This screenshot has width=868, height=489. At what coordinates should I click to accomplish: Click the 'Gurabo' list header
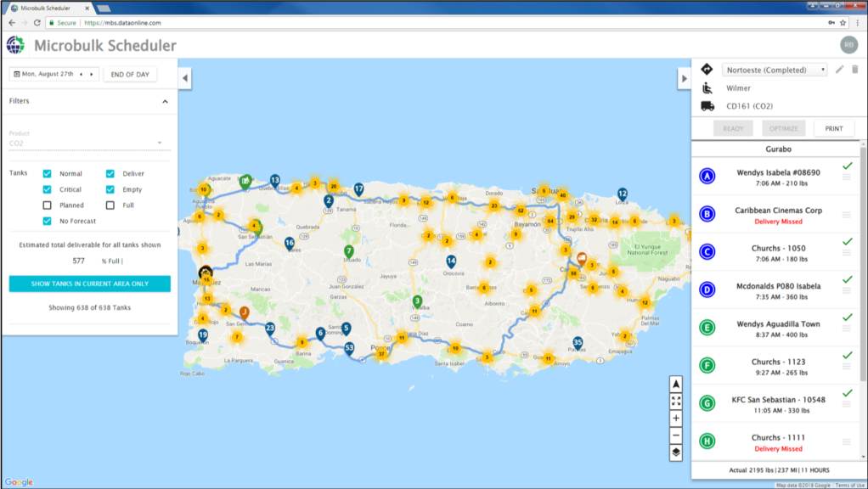[x=778, y=149]
